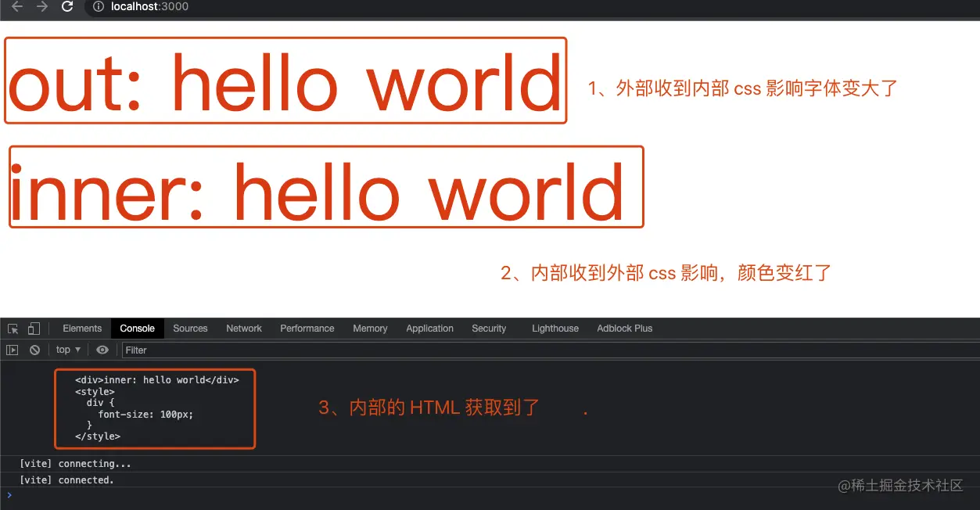Focus the console Filter field
The width and height of the screenshot is (980, 510).
pyautogui.click(x=550, y=350)
